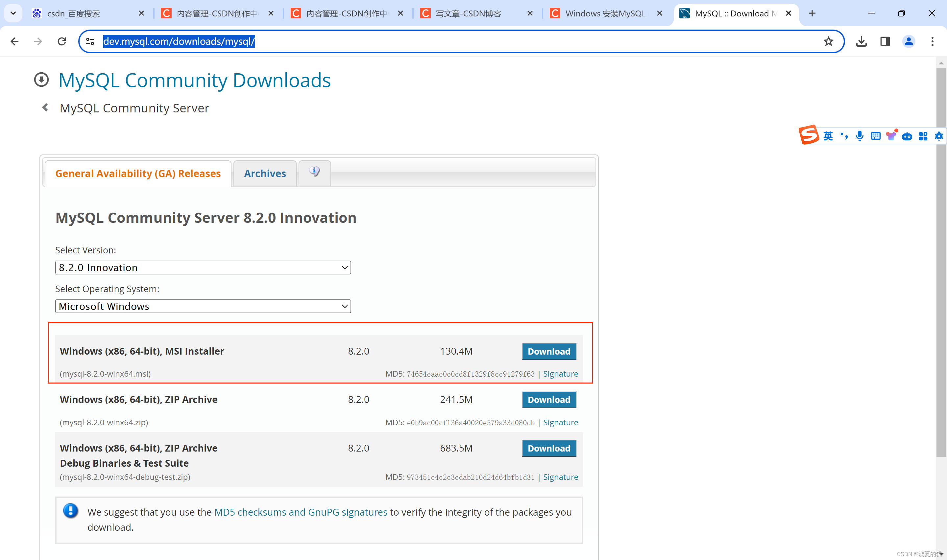Click the back chevron beside MySQL Community Server

tap(45, 107)
